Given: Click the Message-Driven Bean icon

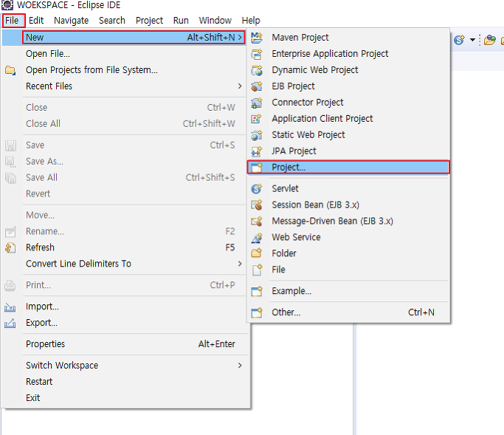Looking at the screenshot, I should point(257,221).
